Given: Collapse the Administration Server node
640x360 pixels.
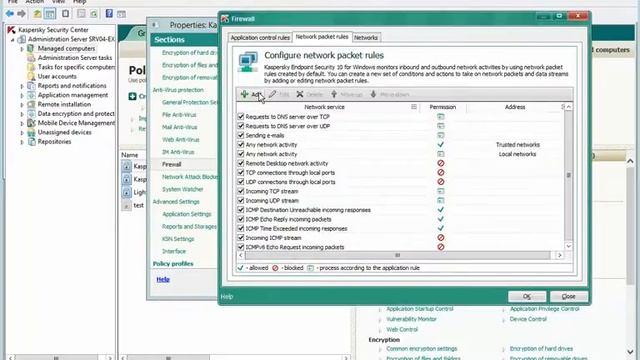Looking at the screenshot, I should pos(13,40).
